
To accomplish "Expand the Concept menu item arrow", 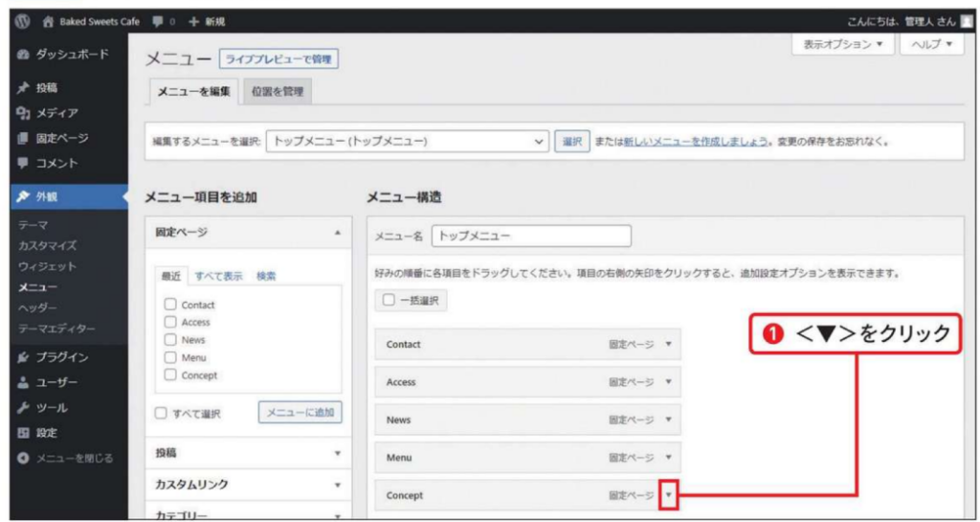I will click(x=669, y=495).
